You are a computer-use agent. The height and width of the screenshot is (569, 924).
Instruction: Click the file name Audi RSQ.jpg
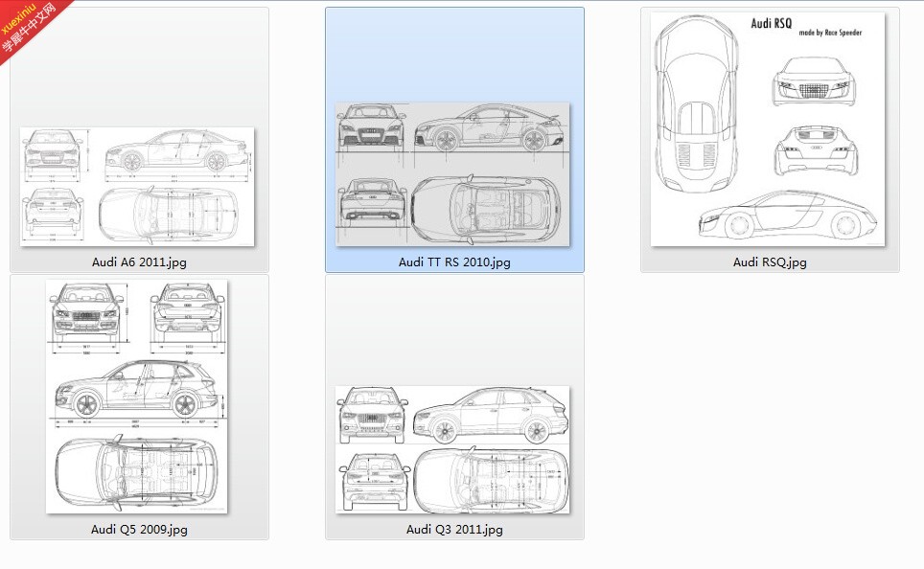tap(770, 262)
